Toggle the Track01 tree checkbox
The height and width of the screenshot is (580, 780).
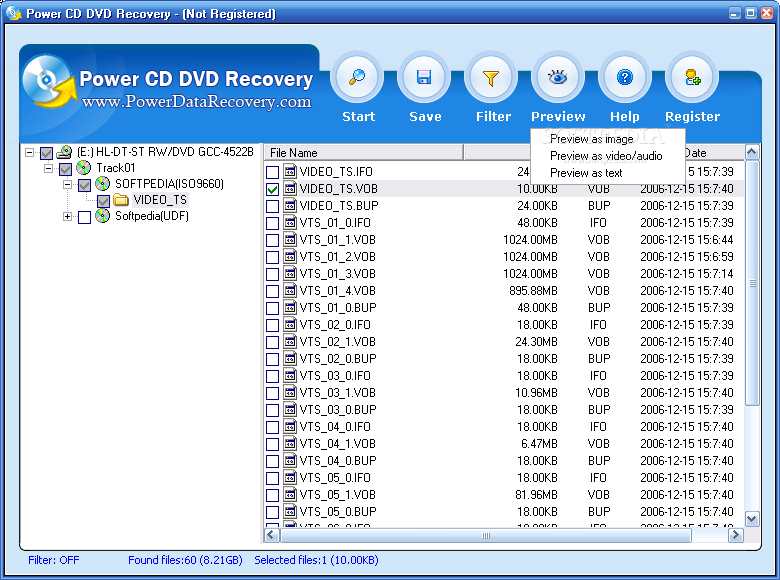65,169
